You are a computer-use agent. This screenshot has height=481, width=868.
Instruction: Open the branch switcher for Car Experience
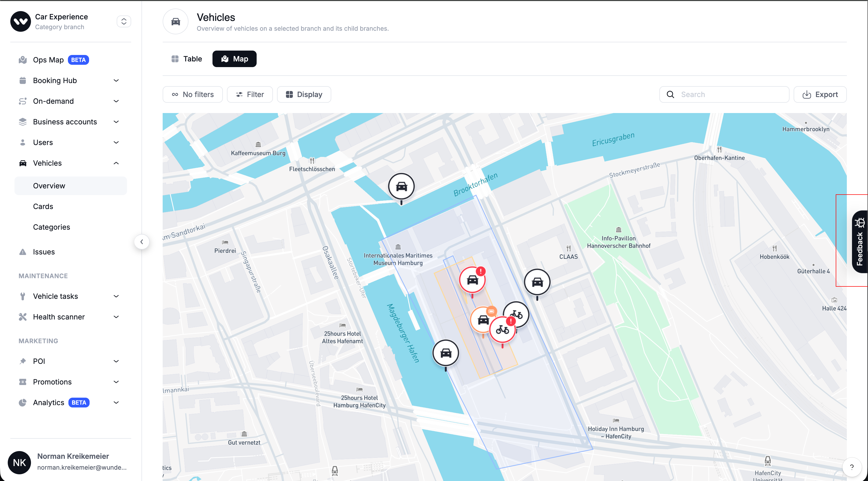[124, 22]
